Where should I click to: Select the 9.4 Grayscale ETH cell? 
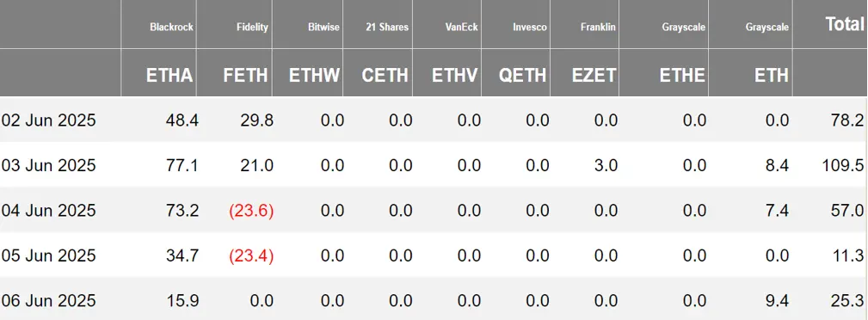pyautogui.click(x=777, y=301)
